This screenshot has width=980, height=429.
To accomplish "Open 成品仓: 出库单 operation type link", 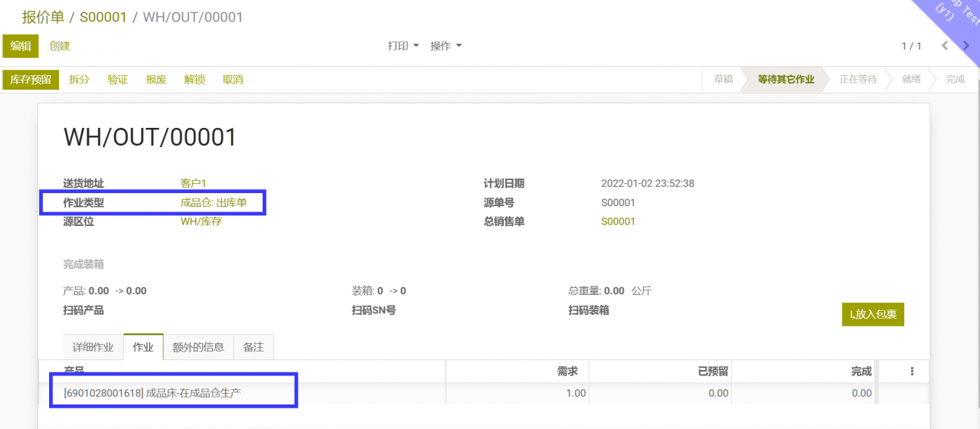I will [214, 203].
